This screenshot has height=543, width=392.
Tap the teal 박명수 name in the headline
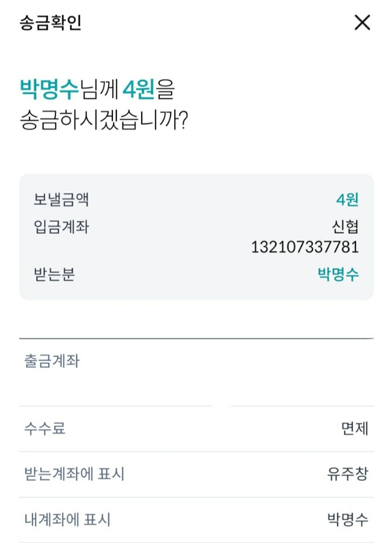pos(49,89)
